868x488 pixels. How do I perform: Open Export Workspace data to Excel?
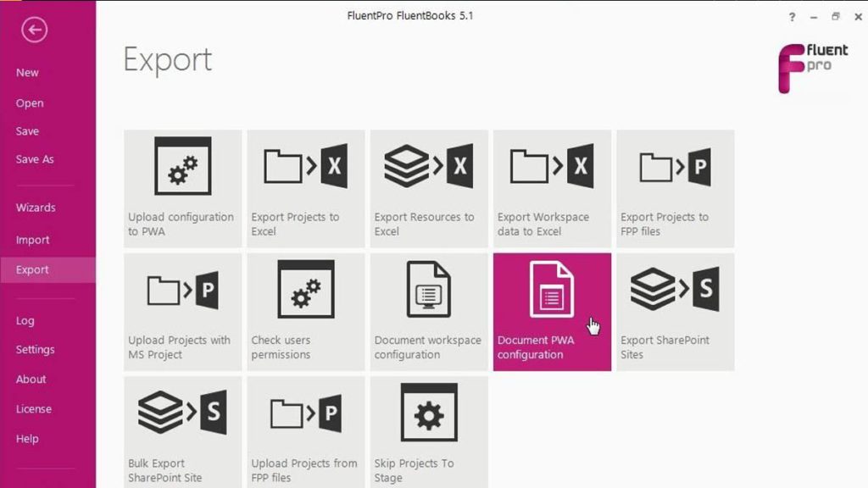(551, 186)
